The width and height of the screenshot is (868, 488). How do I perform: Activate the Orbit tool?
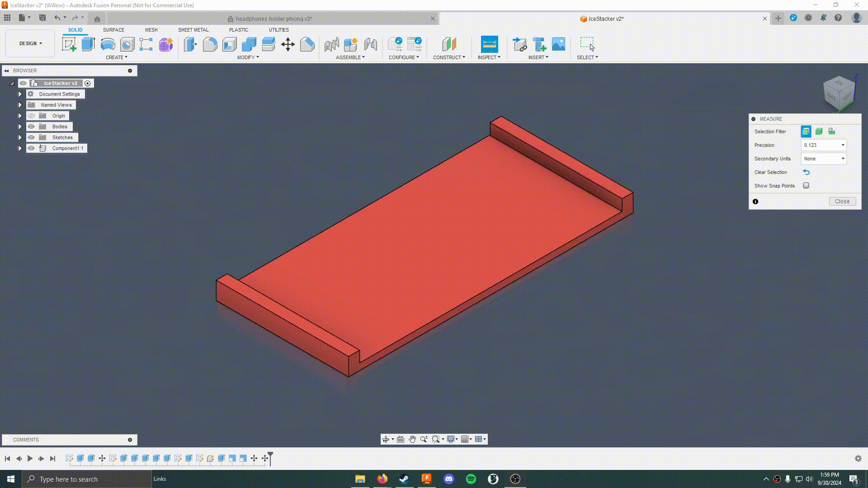tap(387, 439)
